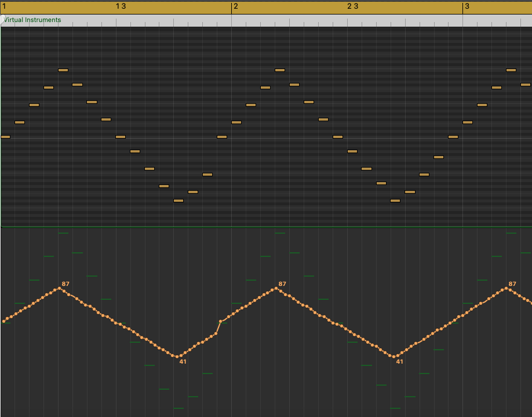
Task: Select the highest note in bar 2
Action: [x=280, y=70]
